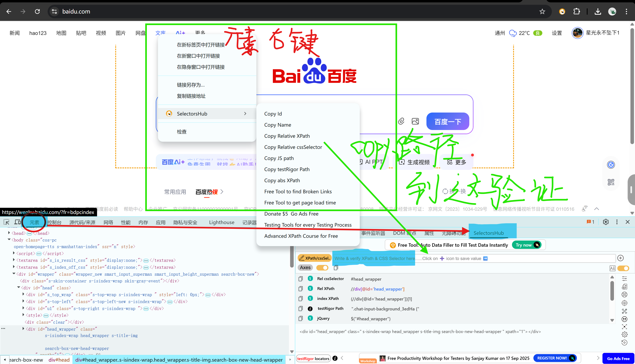This screenshot has width=635, height=364.
Task: Choose Copy Relative XPath from submenu
Action: pos(287,136)
